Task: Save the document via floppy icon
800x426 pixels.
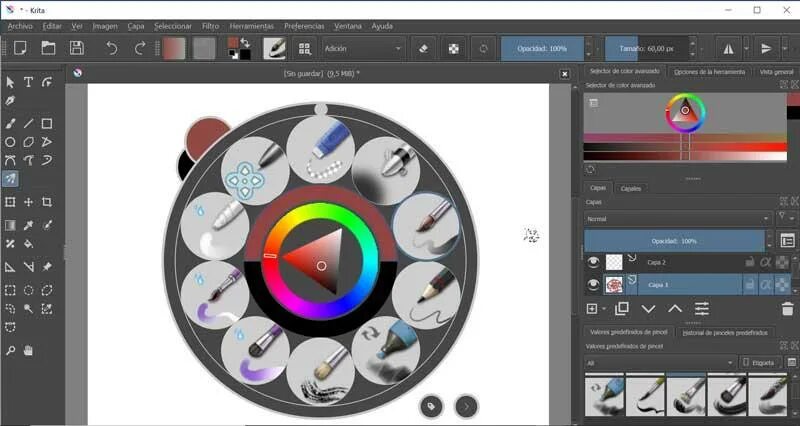Action: [77, 48]
